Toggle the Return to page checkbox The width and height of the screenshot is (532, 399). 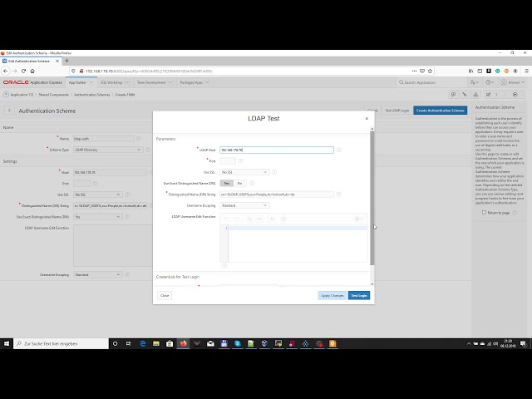[484, 213]
